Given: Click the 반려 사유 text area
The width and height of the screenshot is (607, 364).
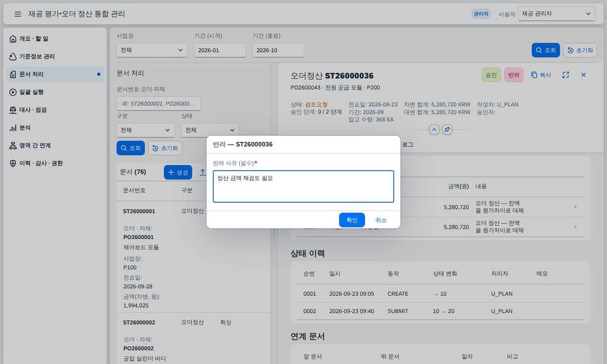Looking at the screenshot, I should pos(303,186).
